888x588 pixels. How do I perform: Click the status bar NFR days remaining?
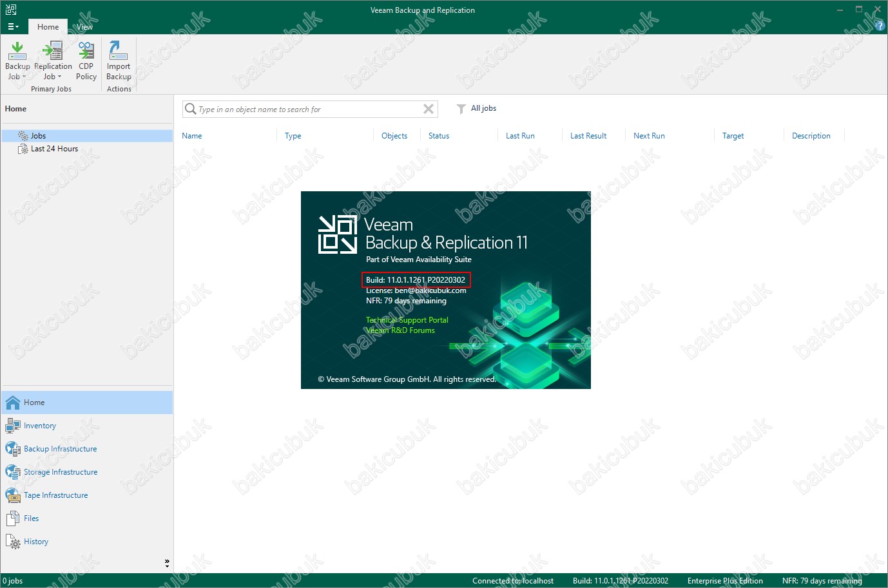tap(822, 581)
